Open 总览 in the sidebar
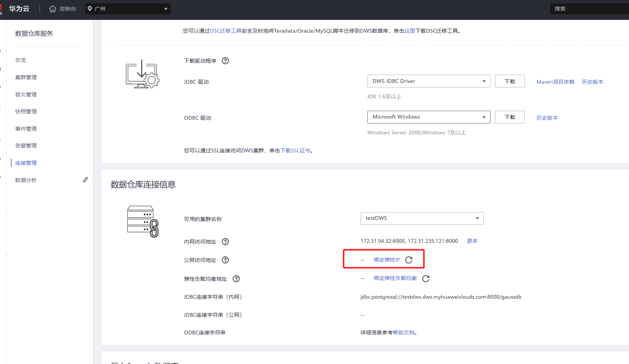This screenshot has height=364, width=629. coord(21,60)
